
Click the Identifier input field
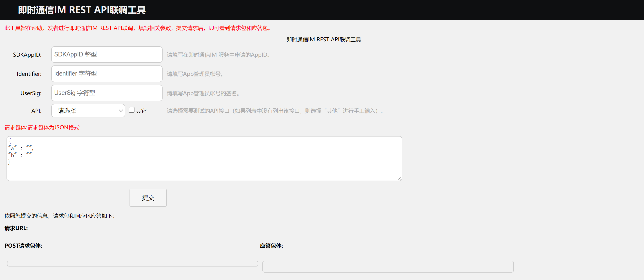(x=107, y=74)
